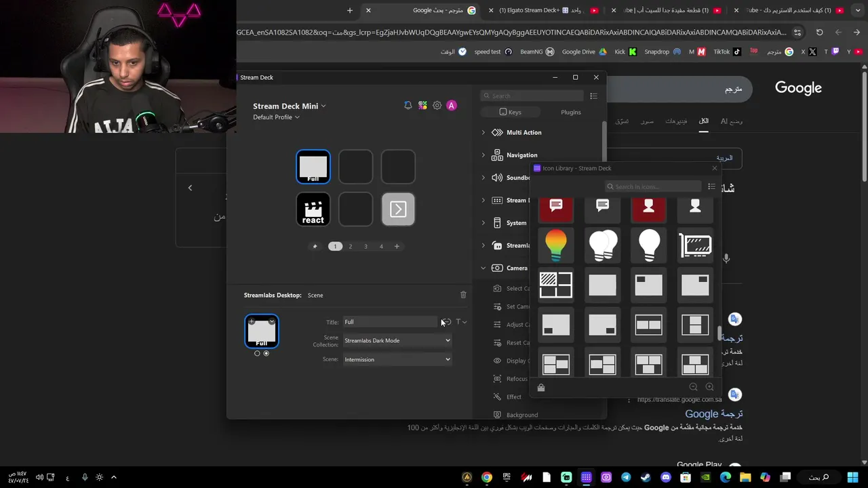Zoom in within Icon Library
Image resolution: width=868 pixels, height=488 pixels.
[x=709, y=387]
